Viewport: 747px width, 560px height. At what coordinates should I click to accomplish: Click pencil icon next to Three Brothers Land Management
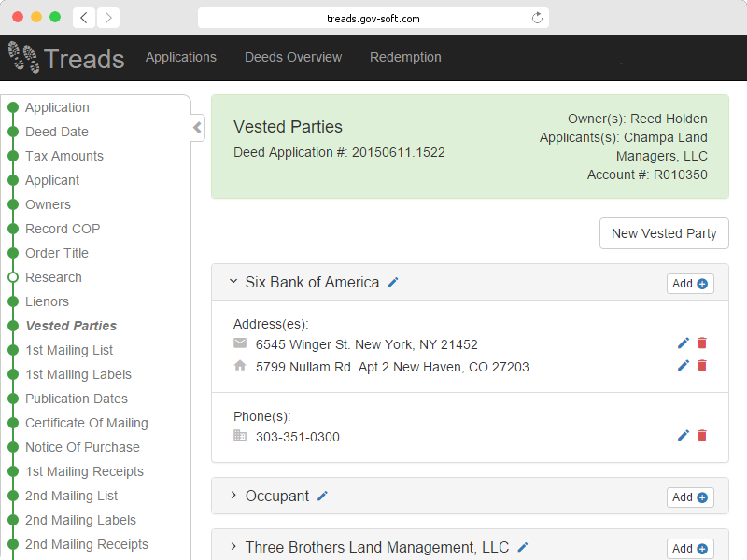click(523, 547)
